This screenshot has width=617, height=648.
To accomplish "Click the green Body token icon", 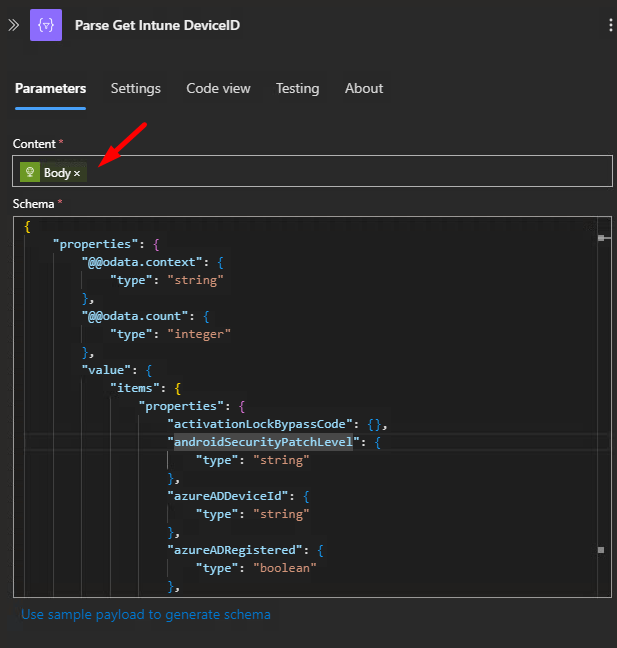I will [30, 172].
